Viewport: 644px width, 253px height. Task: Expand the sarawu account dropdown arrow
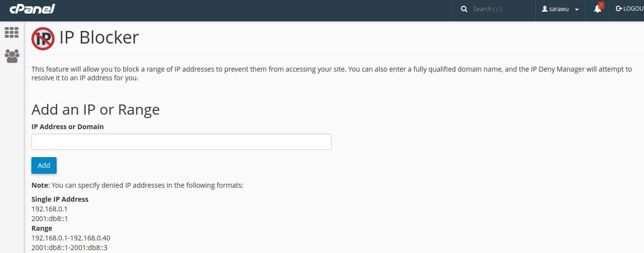577,10
